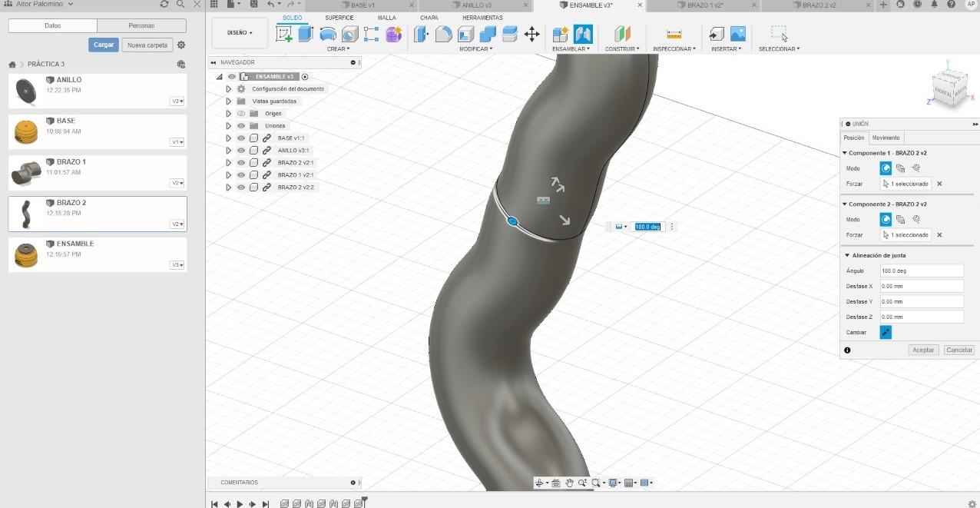Click the refresh icon in data panel
Viewport: 980px width, 508px height.
tap(164, 4)
